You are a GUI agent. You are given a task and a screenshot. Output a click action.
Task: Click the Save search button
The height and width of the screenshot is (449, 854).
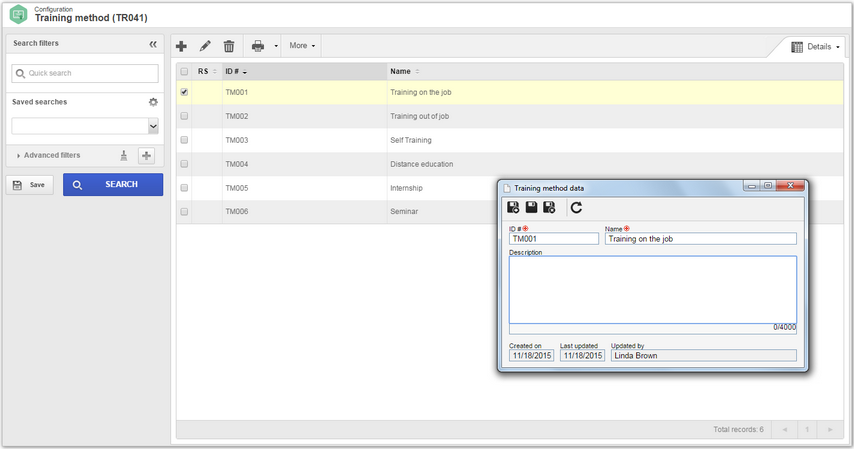(30, 185)
